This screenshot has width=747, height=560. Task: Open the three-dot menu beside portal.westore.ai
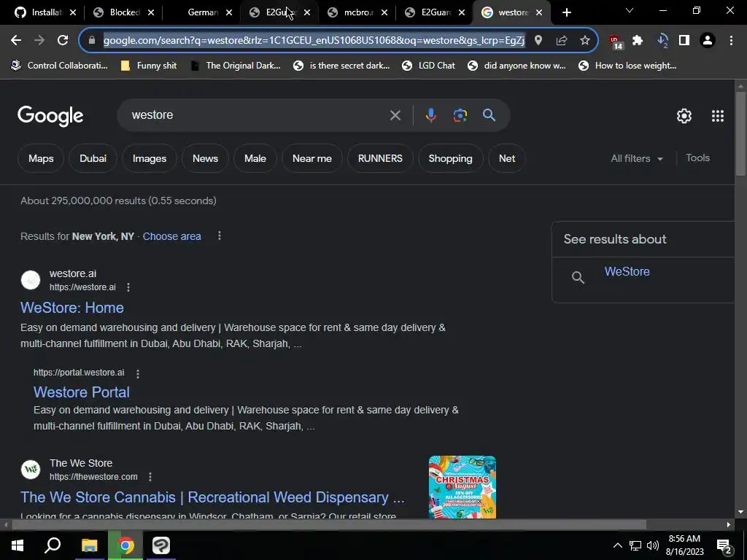tap(138, 374)
